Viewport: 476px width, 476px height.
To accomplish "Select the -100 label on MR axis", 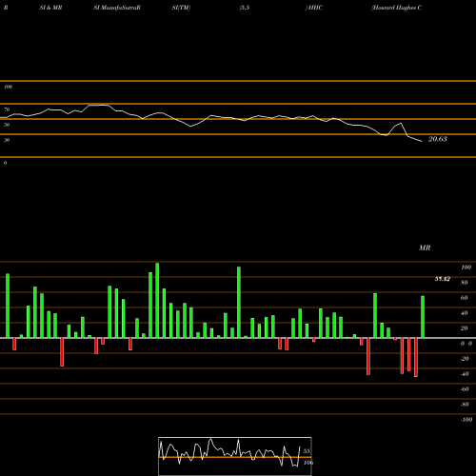I will tap(466, 420).
